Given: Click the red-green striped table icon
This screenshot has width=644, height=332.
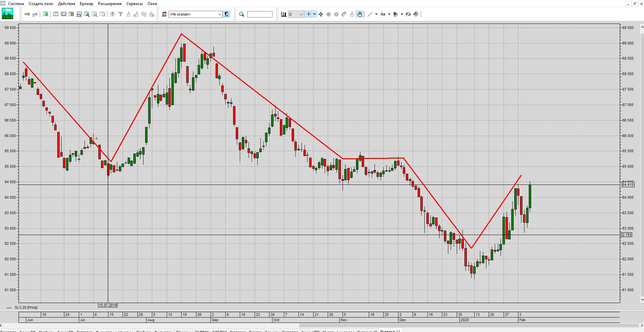Looking at the screenshot, I should 71,14.
